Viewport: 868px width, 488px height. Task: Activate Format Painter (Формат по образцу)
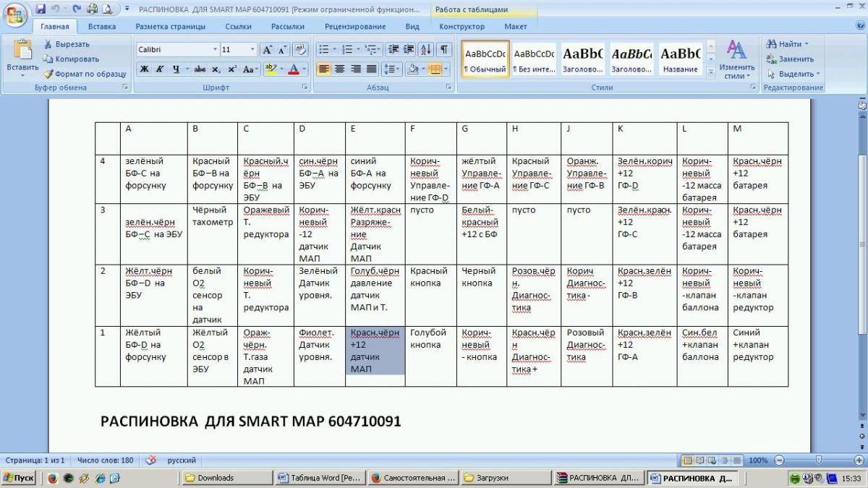click(x=85, y=74)
